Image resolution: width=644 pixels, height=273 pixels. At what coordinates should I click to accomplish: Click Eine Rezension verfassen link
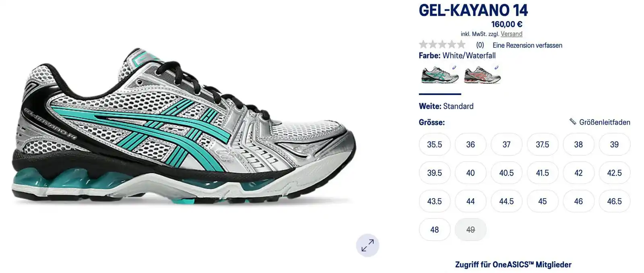(527, 45)
